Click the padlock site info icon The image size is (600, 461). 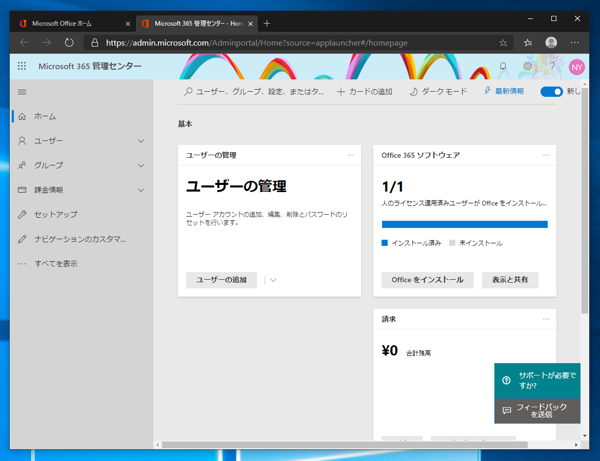pos(95,43)
